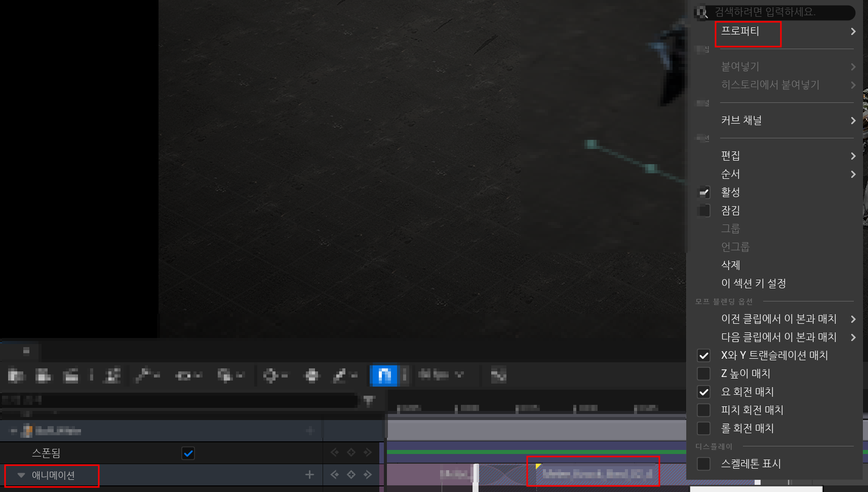The width and height of the screenshot is (868, 492).
Task: Click the magnifier icon in menu search
Action: click(701, 13)
